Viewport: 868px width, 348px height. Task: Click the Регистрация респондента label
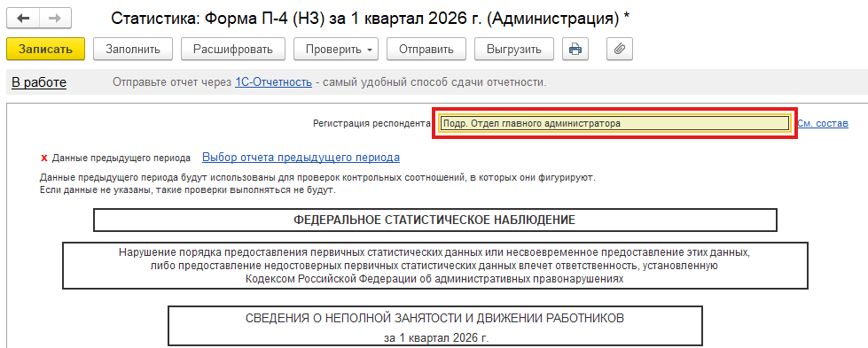coord(371,123)
